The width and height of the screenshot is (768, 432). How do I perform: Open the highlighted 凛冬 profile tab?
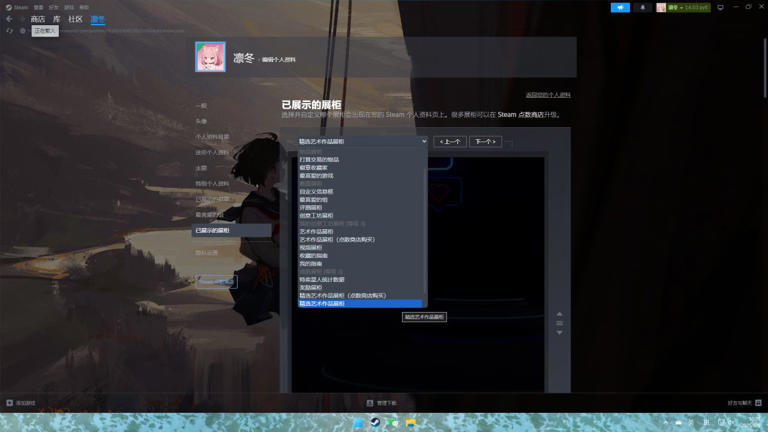pos(97,19)
